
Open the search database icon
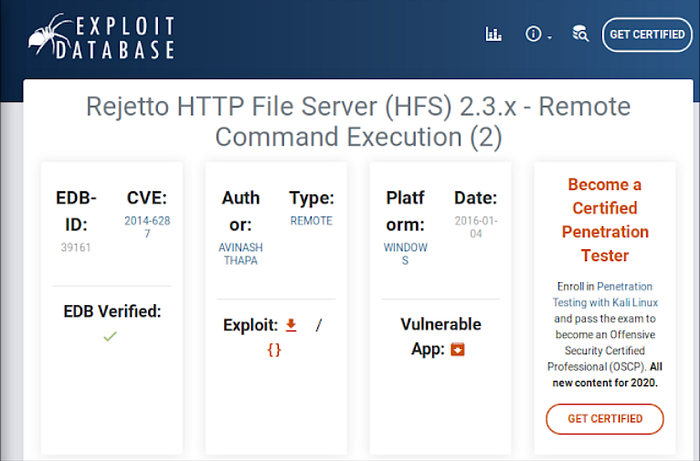580,34
